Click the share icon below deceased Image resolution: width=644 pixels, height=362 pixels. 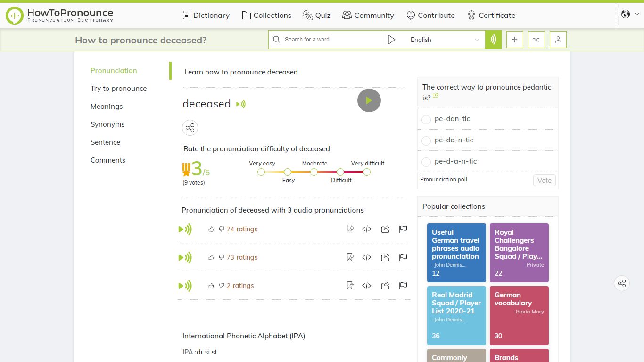[190, 128]
